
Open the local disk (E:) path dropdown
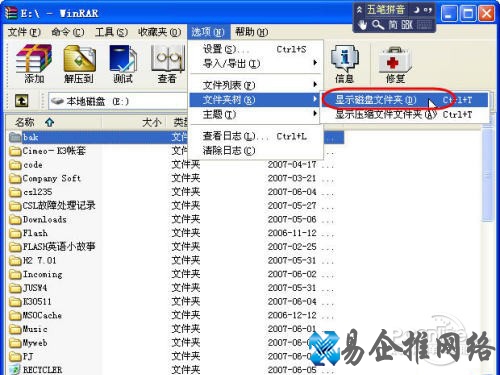[x=117, y=101]
